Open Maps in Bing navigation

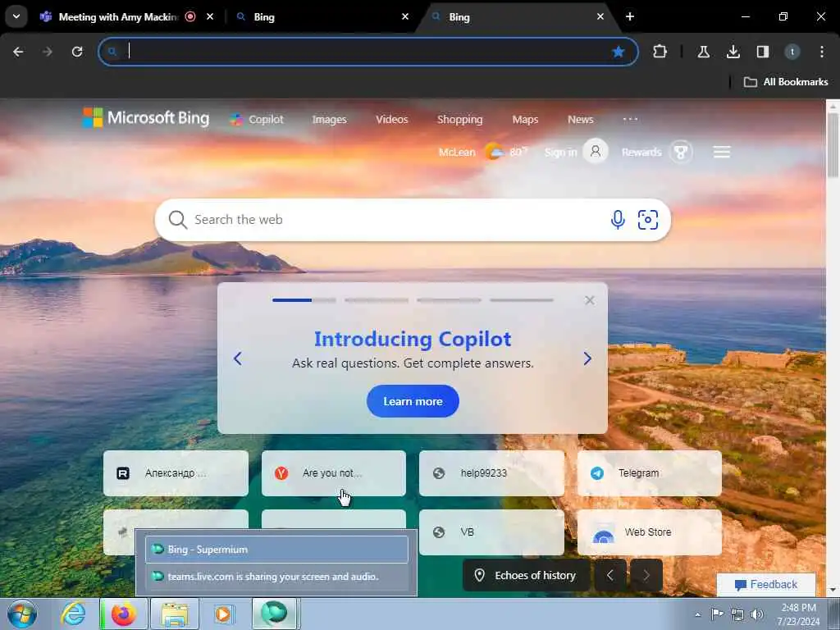[525, 120]
